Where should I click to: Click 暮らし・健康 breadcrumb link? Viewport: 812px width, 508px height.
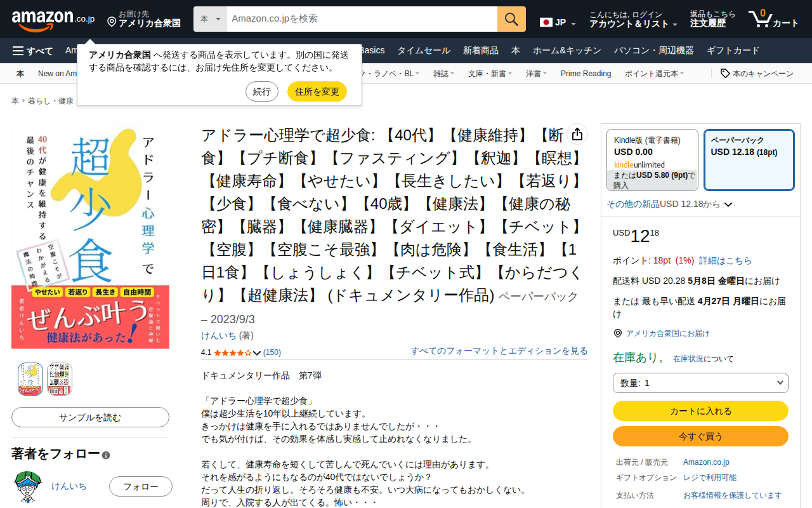coord(51,101)
